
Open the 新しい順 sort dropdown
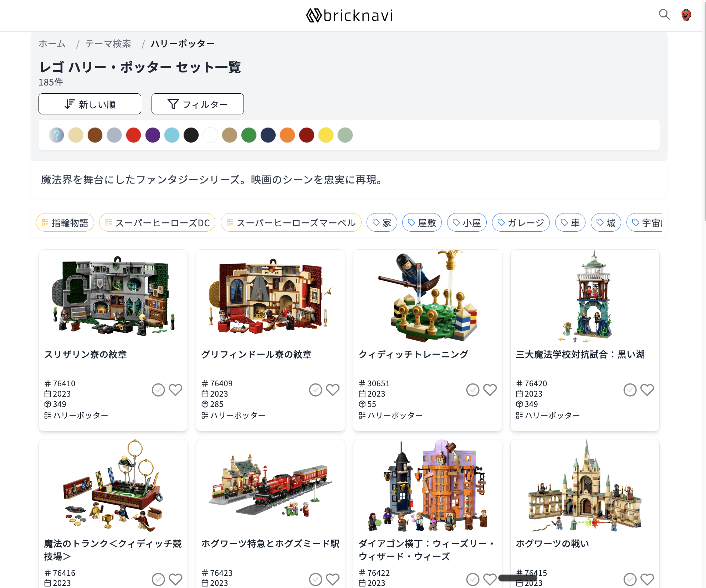coord(90,104)
